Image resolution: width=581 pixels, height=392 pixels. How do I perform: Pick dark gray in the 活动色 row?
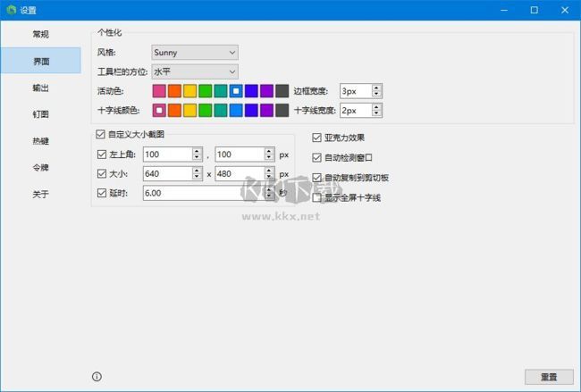(282, 91)
